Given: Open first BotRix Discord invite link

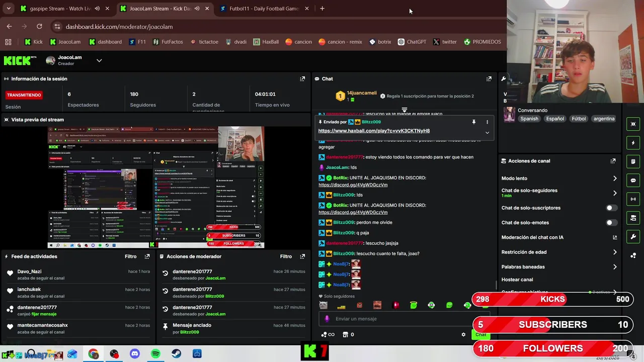Looking at the screenshot, I should coord(353,185).
